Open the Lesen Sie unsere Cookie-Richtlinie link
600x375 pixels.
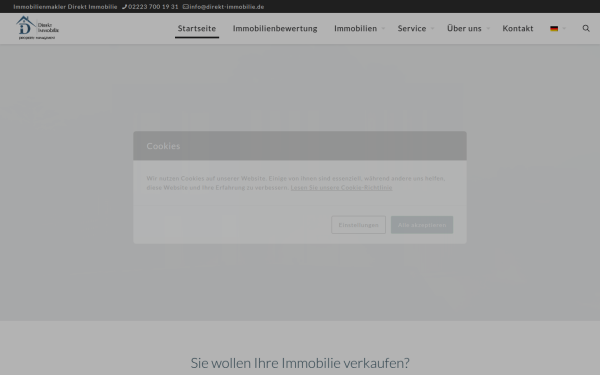[x=341, y=188]
